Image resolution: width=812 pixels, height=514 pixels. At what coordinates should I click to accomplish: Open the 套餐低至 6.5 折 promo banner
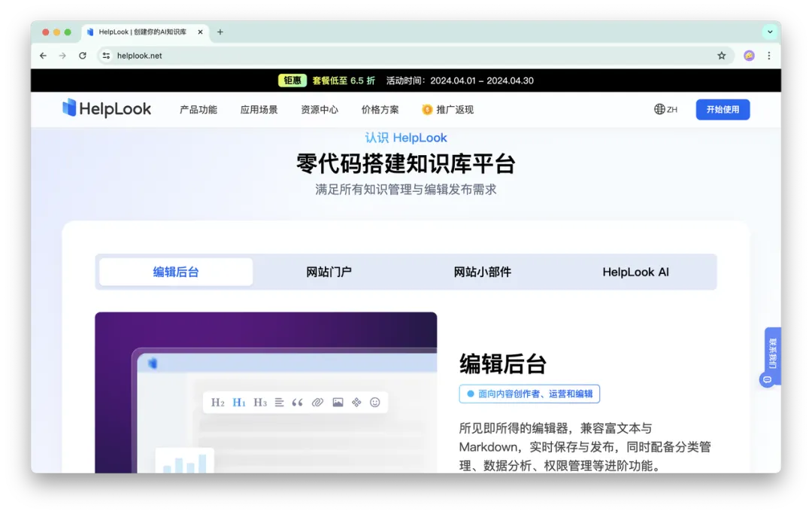tap(344, 80)
